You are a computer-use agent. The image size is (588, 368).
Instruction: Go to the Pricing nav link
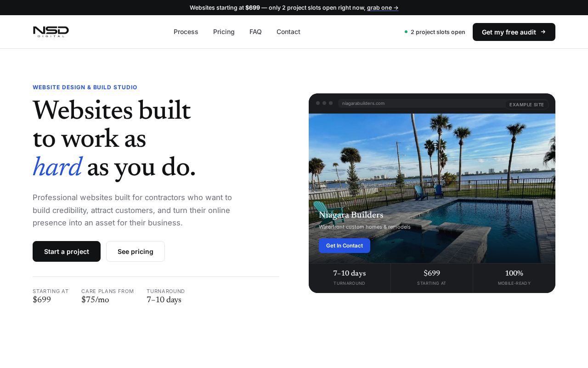(x=224, y=32)
